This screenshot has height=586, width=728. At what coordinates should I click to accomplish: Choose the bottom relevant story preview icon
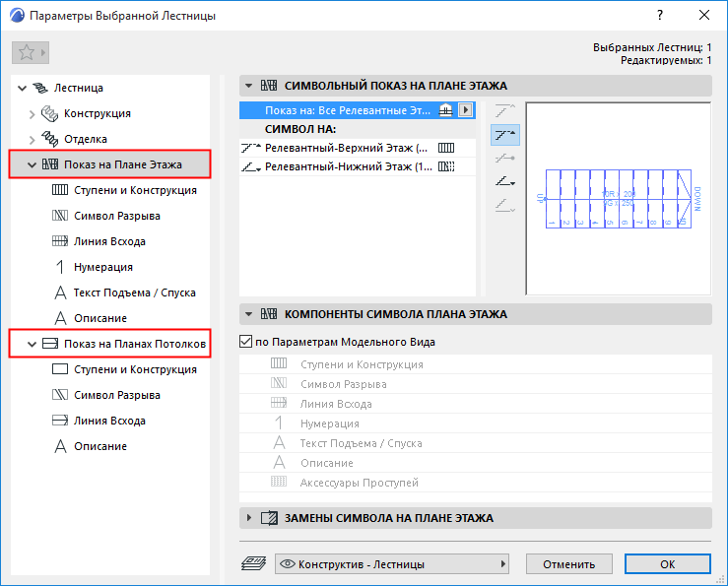coord(505,181)
